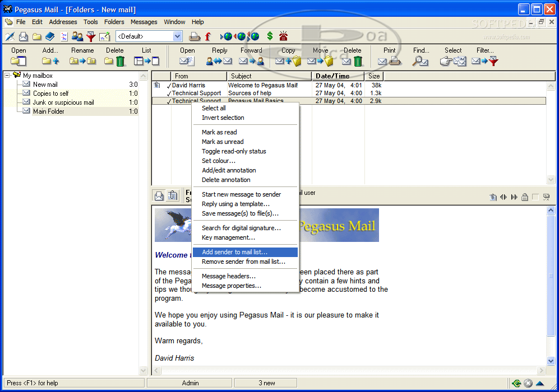Move message using the Move toolbar button
The width and height of the screenshot is (559, 392).
point(320,57)
